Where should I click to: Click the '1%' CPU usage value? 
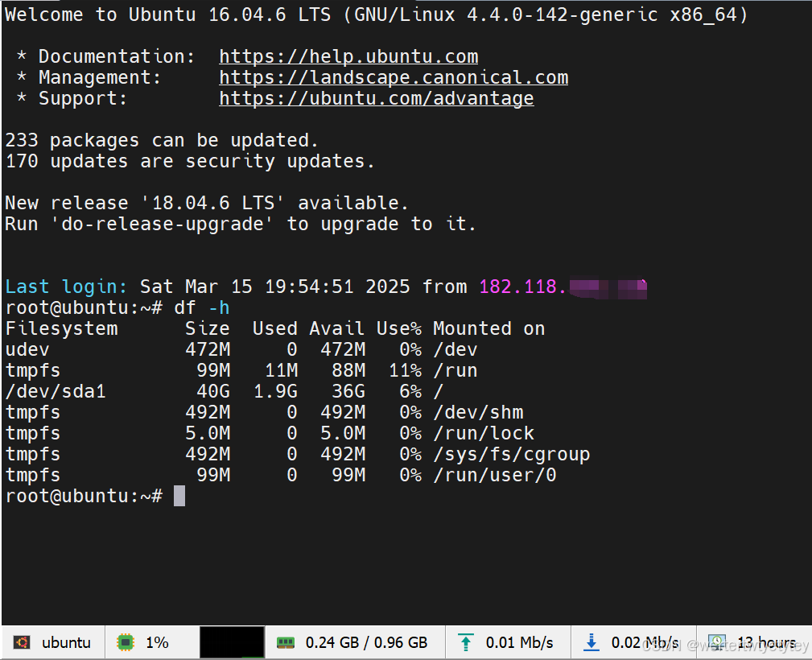[x=158, y=642]
